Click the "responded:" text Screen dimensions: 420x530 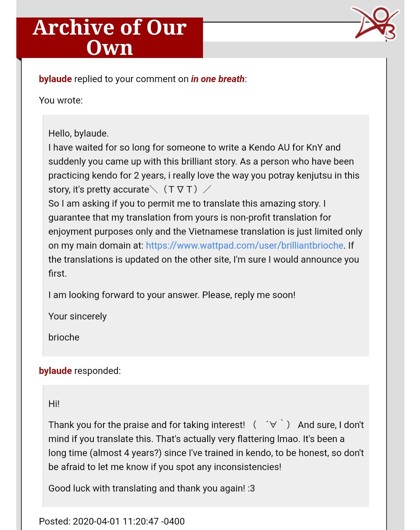pos(97,371)
